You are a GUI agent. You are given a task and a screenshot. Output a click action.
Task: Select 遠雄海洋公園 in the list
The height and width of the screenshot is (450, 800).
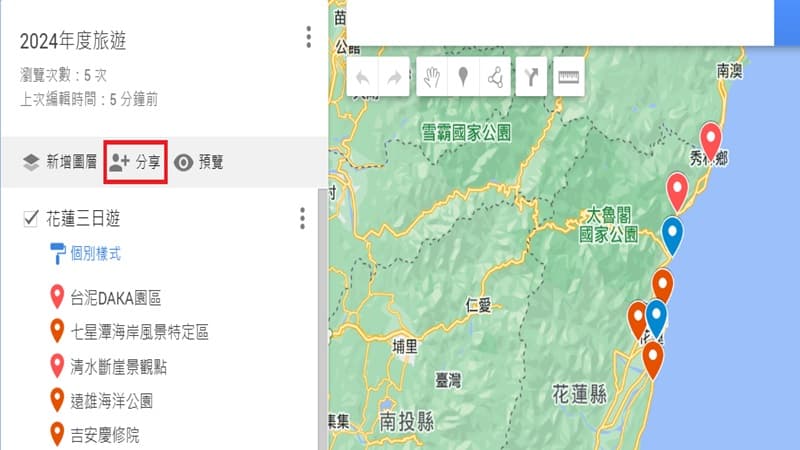[111, 400]
